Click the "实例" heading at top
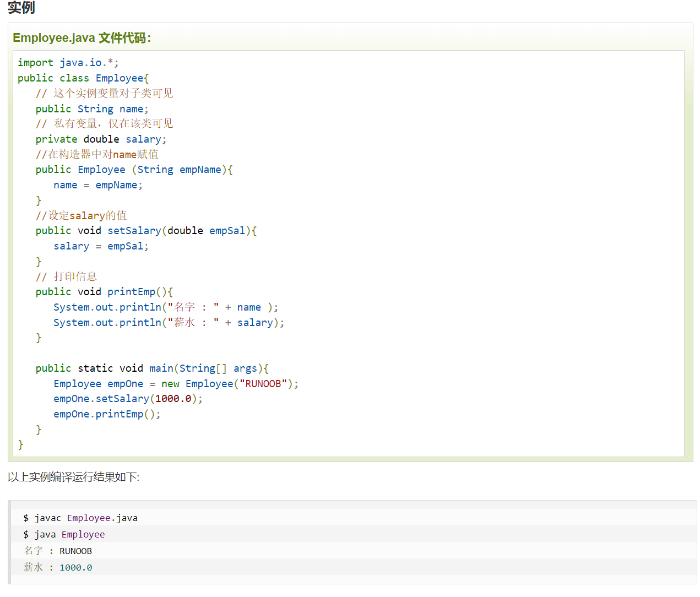700x597 pixels. [x=21, y=8]
